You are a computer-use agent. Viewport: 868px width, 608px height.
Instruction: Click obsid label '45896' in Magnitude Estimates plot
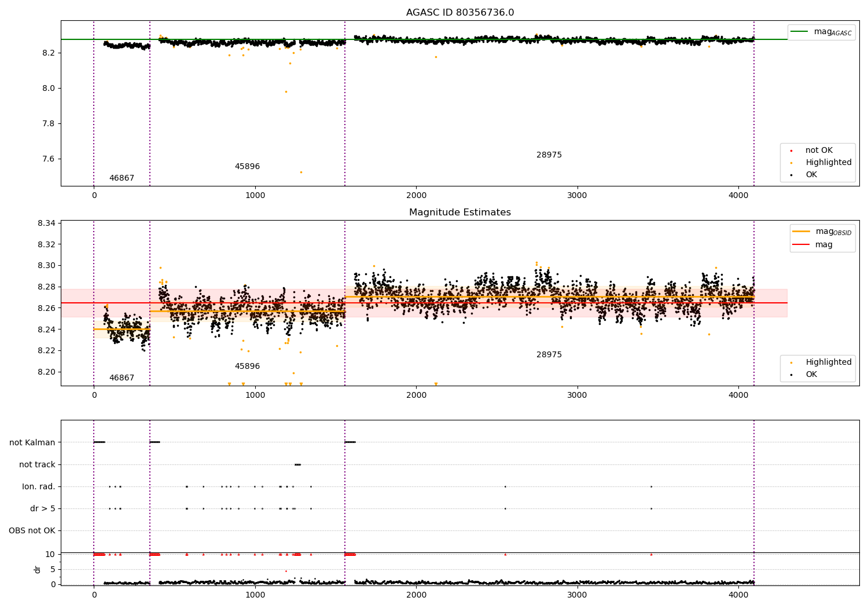pyautogui.click(x=247, y=367)
